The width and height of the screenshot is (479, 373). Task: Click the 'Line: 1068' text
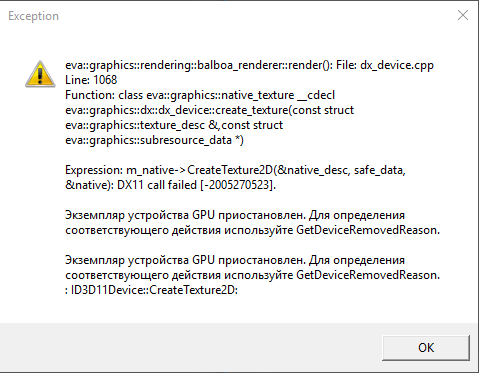(x=91, y=80)
